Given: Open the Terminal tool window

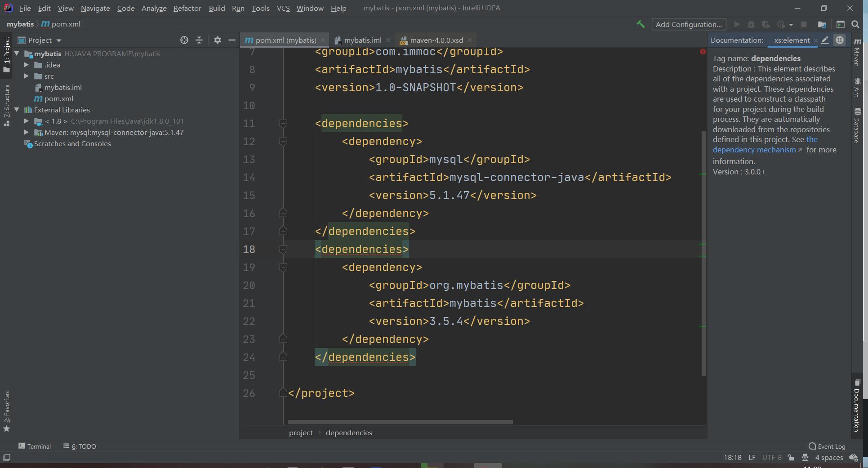Looking at the screenshot, I should pyautogui.click(x=35, y=446).
